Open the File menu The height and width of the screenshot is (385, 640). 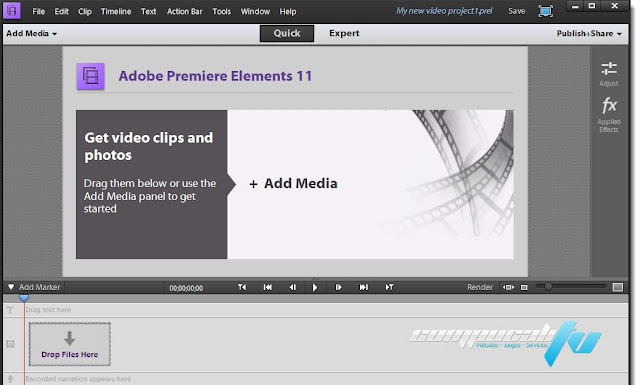point(38,11)
